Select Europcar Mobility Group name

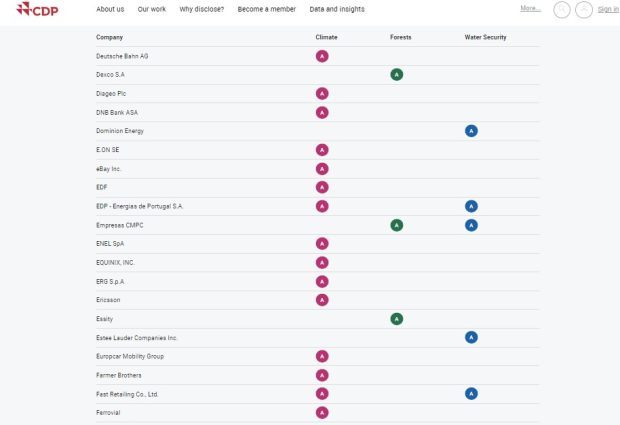[130, 356]
